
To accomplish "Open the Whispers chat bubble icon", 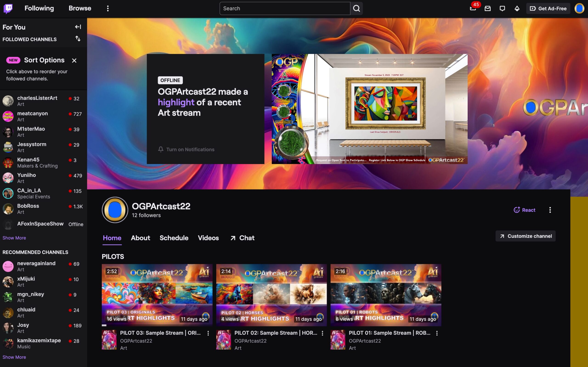I will point(502,8).
